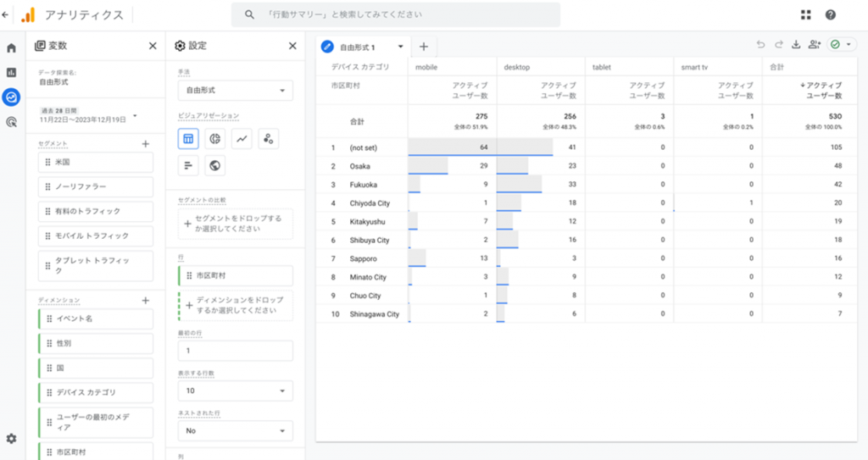868x460 pixels.
Task: Add a new exploration tab
Action: pyautogui.click(x=424, y=47)
